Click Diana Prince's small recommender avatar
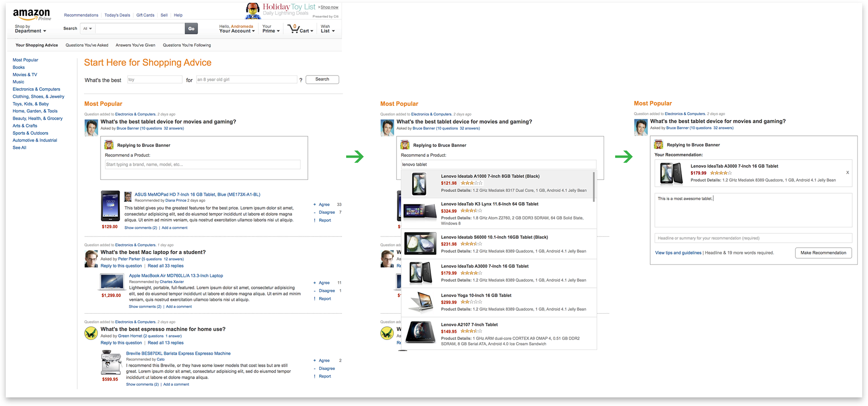The image size is (868, 406). pos(128,197)
